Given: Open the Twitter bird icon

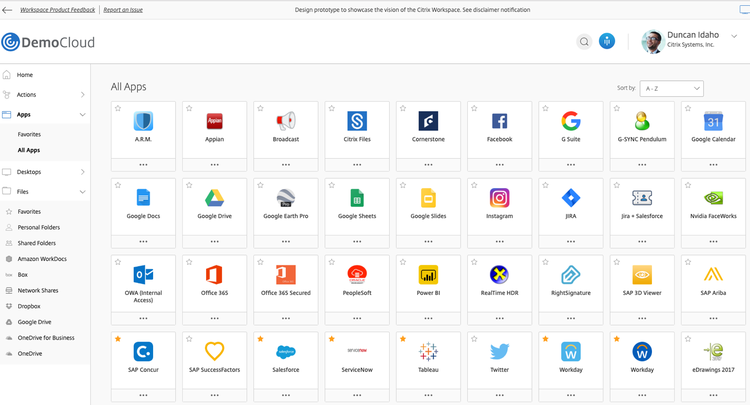Looking at the screenshot, I should click(499, 351).
